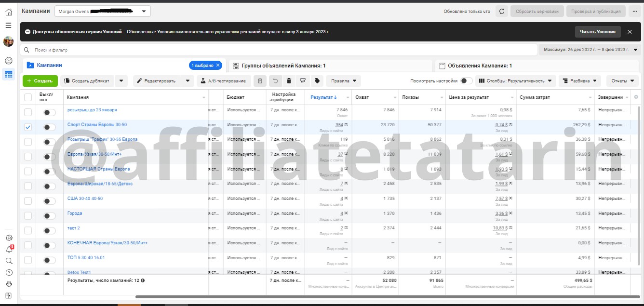
Task: Clear the '1 выбрано' selection badge
Action: (x=217, y=65)
